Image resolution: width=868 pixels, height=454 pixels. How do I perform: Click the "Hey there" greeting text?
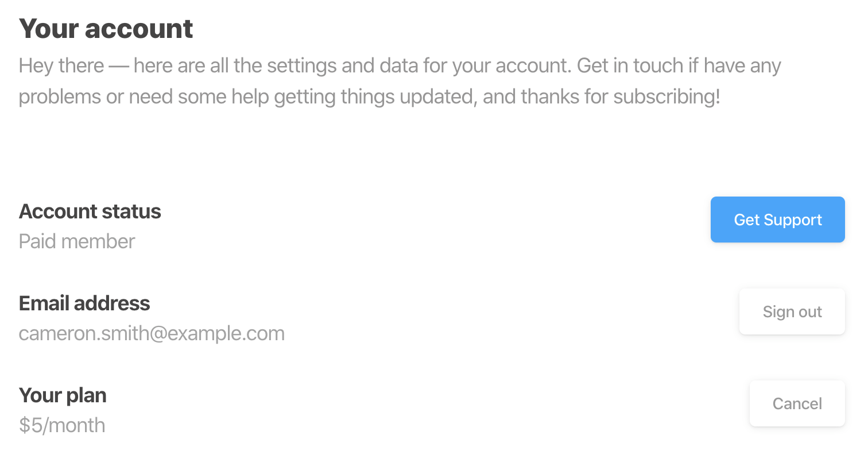pos(61,66)
